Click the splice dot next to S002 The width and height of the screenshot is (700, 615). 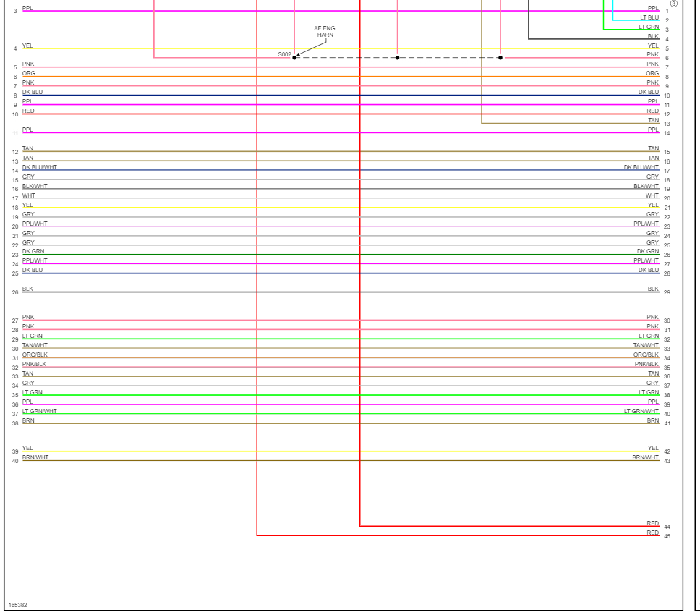click(x=294, y=58)
